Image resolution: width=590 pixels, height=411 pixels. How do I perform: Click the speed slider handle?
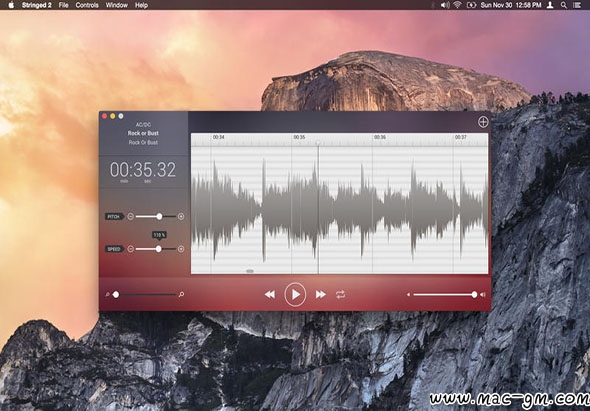[159, 249]
